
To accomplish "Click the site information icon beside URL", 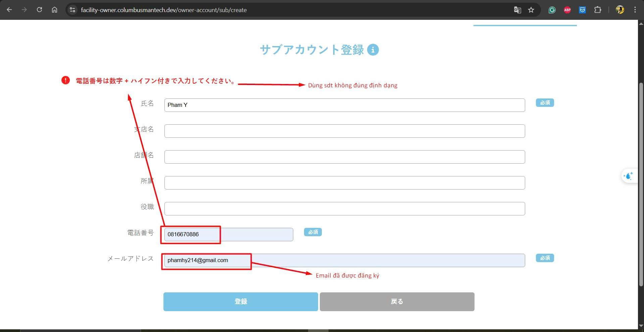I will [72, 10].
